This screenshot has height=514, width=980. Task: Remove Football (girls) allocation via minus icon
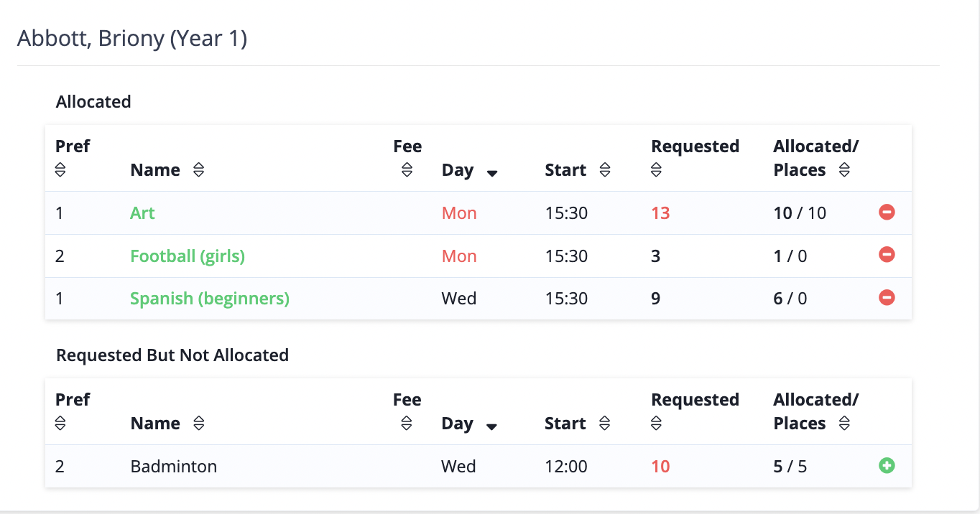tap(887, 255)
